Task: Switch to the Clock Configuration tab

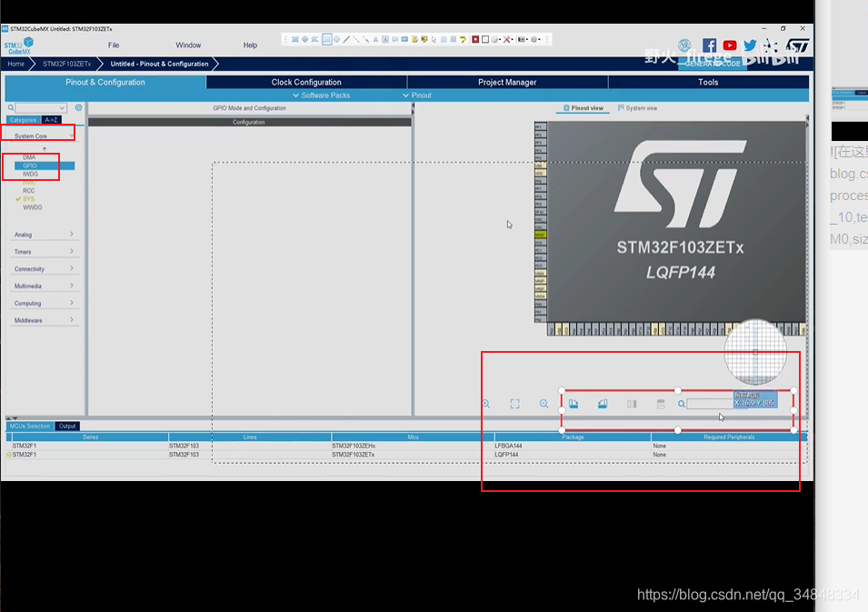Action: click(x=306, y=82)
